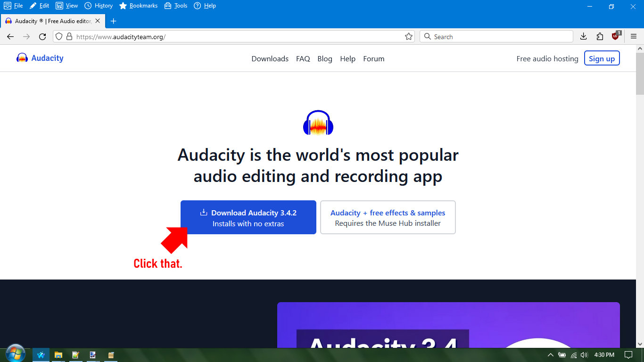Open the Action Center notifications icon

(628, 355)
